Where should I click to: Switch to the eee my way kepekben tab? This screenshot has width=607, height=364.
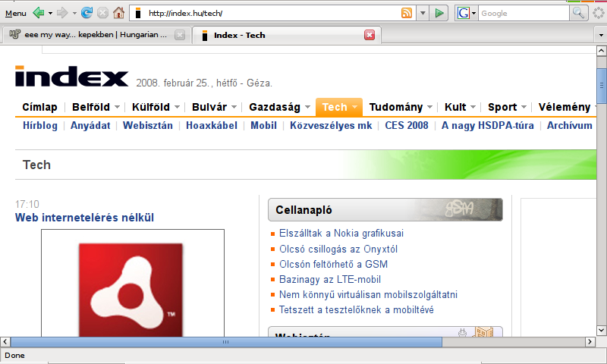(96, 35)
